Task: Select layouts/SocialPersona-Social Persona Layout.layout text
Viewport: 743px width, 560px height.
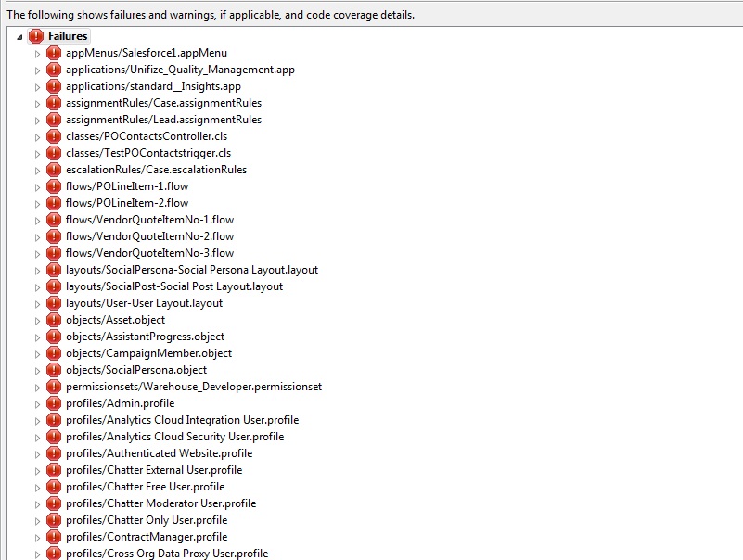Action: pos(192,270)
